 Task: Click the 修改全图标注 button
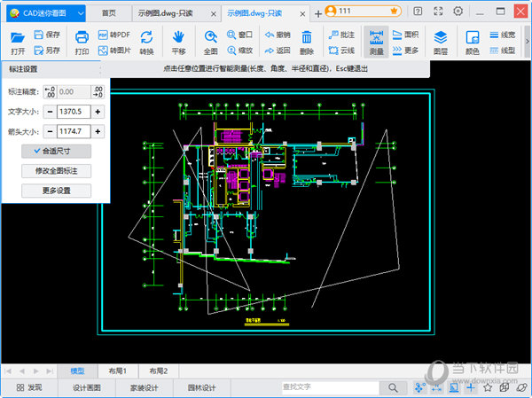pos(56,171)
